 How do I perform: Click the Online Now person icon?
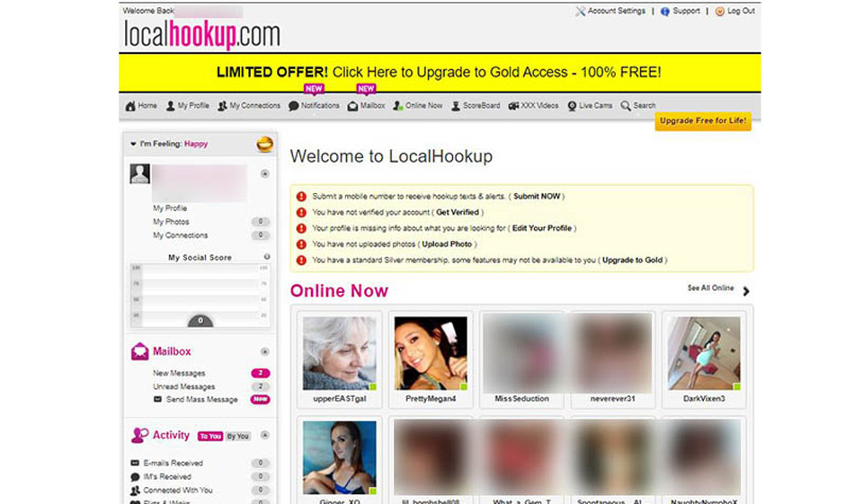coord(398,106)
